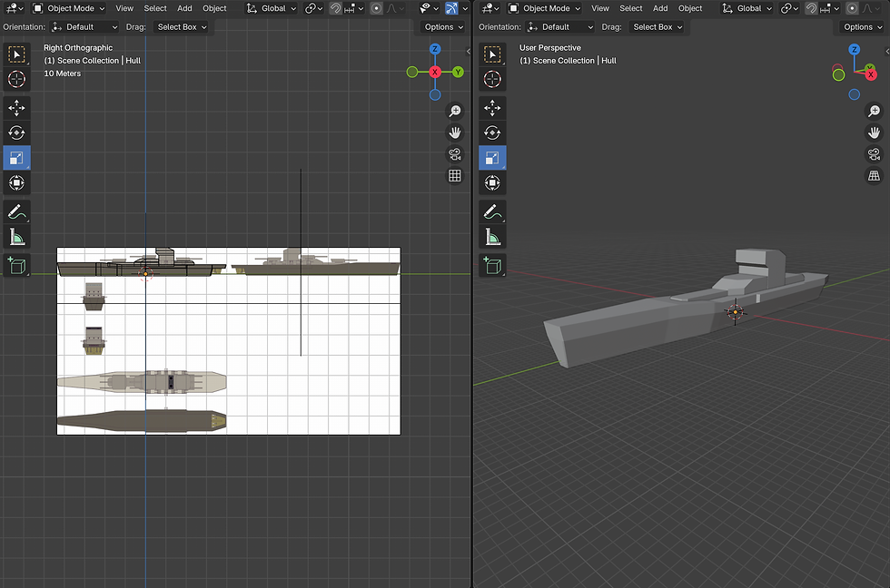Activate the Annotate pencil tool in the right viewport
The width and height of the screenshot is (890, 588).
click(x=492, y=212)
